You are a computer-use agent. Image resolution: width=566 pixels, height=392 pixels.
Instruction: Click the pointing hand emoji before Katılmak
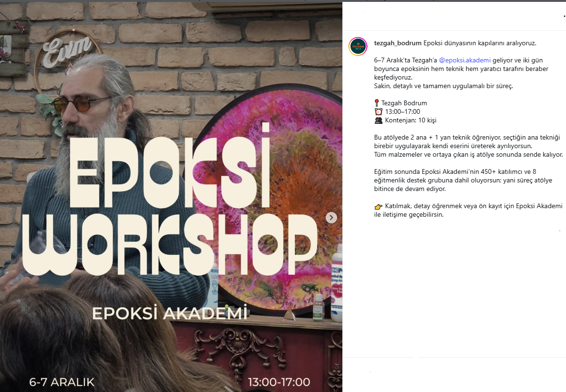[378, 207]
